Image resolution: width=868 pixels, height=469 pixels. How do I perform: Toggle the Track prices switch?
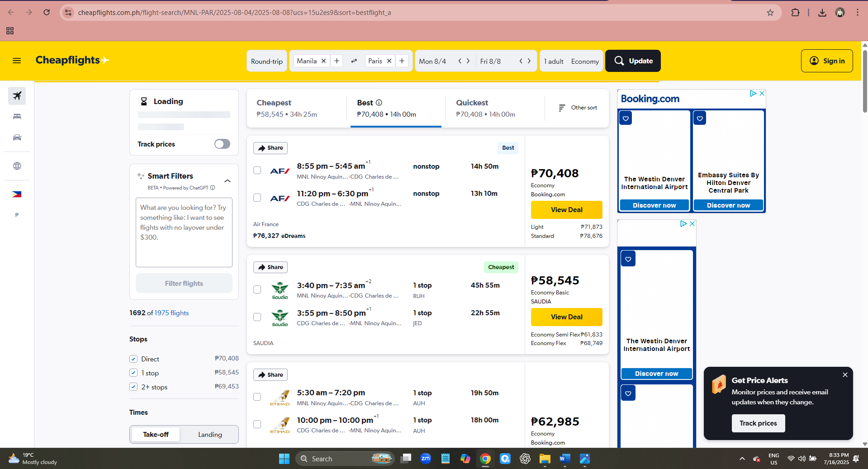click(222, 144)
